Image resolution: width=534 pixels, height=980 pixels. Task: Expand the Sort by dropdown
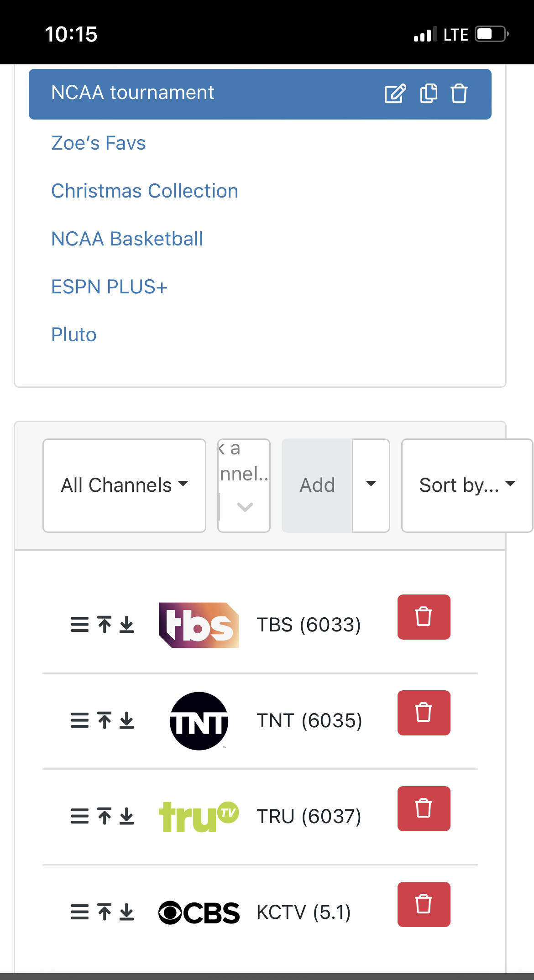pyautogui.click(x=466, y=485)
